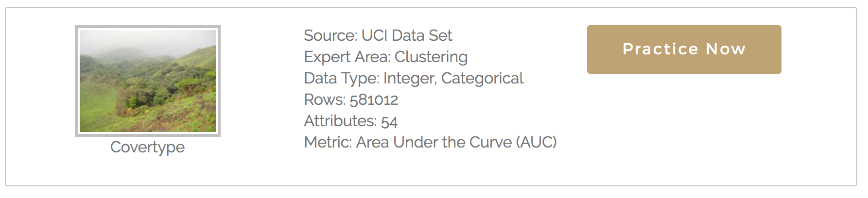
Task: Click the 'Expert Area:' label
Action: (347, 57)
